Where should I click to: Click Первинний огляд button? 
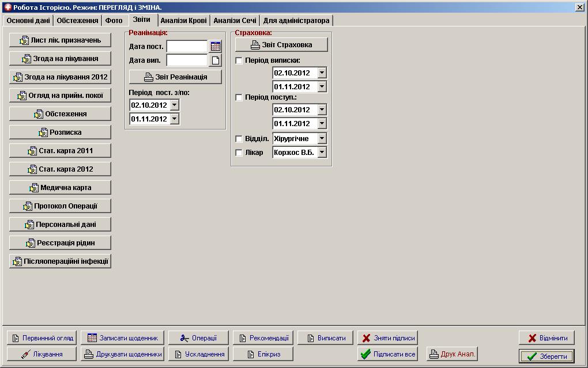(42, 338)
